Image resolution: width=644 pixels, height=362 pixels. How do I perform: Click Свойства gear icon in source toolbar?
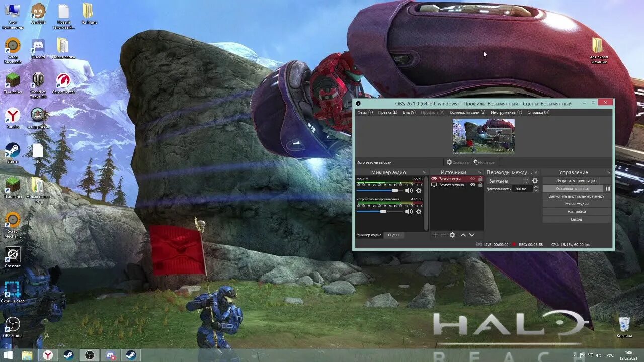coord(449,162)
